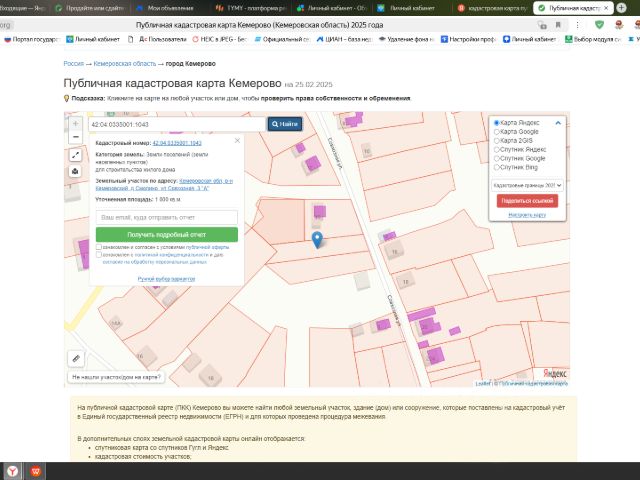
Task: Click the site info lock icon in address bar
Action: [x=542, y=25]
